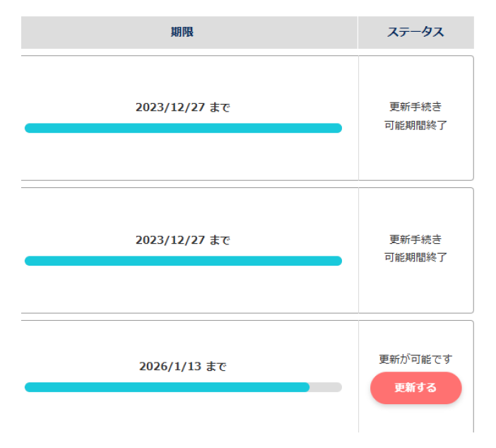Click the gray unfilled end of the 2026/1/13 progress bar
This screenshot has width=496, height=448.
tap(326, 387)
